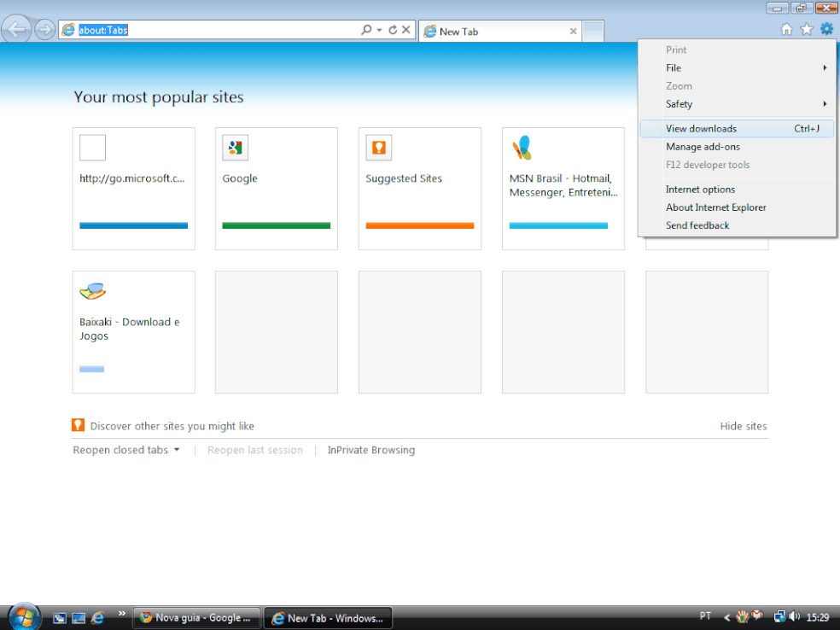This screenshot has width=840, height=630.
Task: Click the green activity bar on Google tile
Action: point(277,225)
